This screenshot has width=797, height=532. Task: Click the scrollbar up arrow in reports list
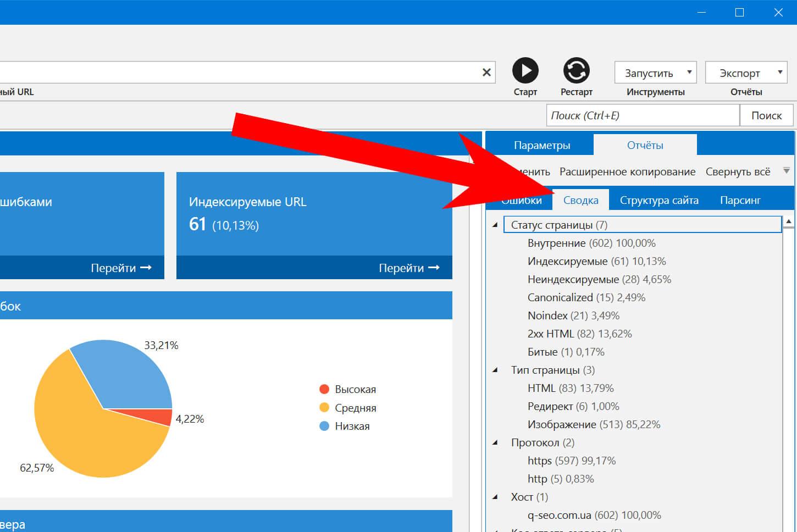(x=789, y=221)
